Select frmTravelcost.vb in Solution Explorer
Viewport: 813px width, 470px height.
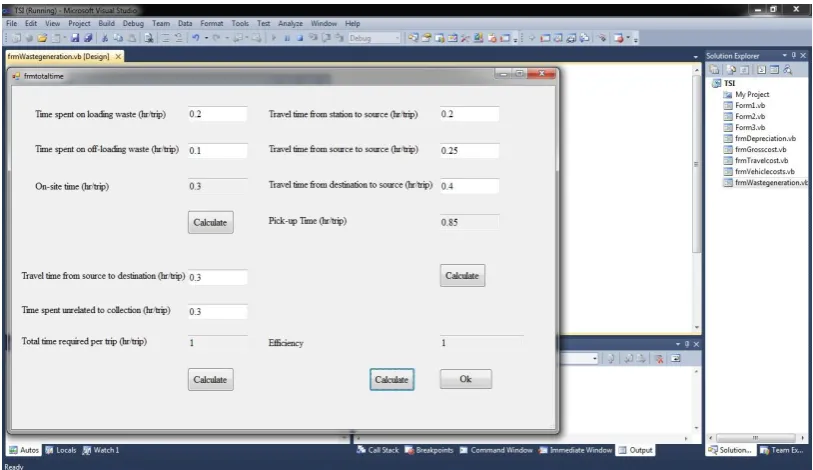coord(761,160)
